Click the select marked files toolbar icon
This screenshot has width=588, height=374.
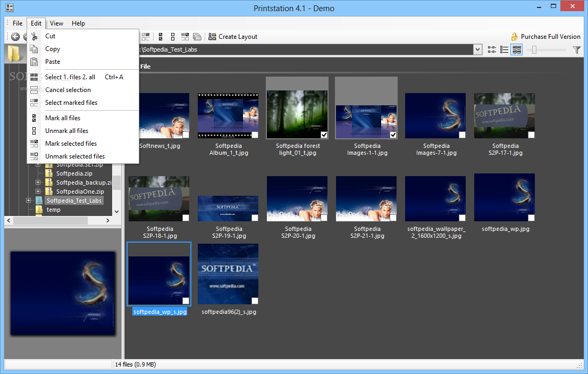[x=146, y=37]
